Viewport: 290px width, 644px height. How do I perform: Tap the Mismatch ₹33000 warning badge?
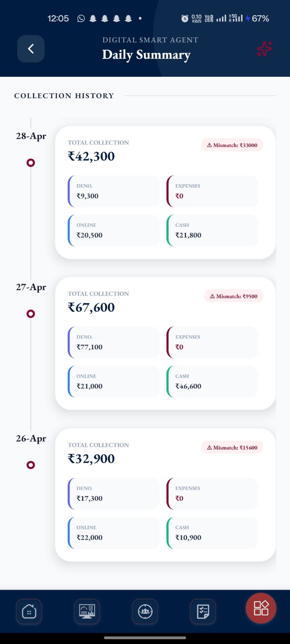[x=232, y=145]
